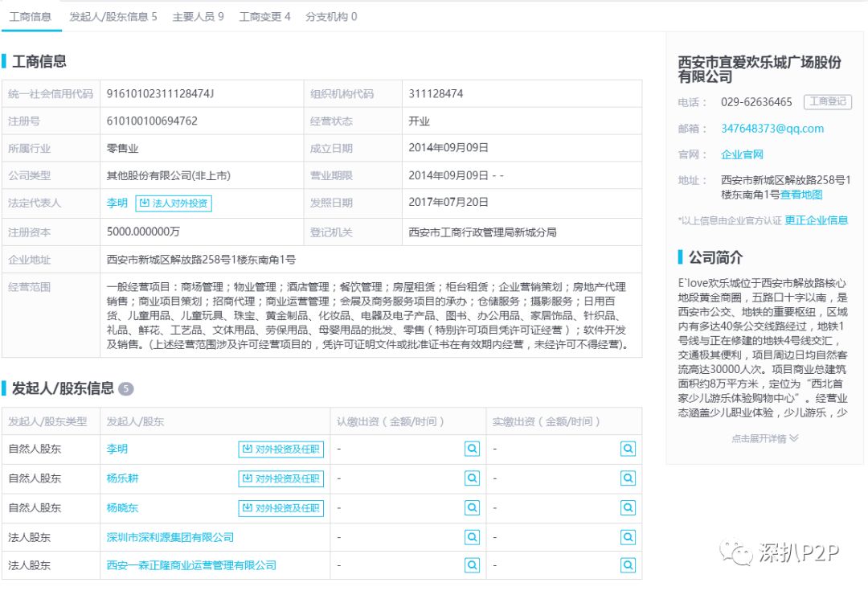Open 实缴出资 magnifier in 杨乐耕 row
The height and width of the screenshot is (591, 868).
click(628, 478)
